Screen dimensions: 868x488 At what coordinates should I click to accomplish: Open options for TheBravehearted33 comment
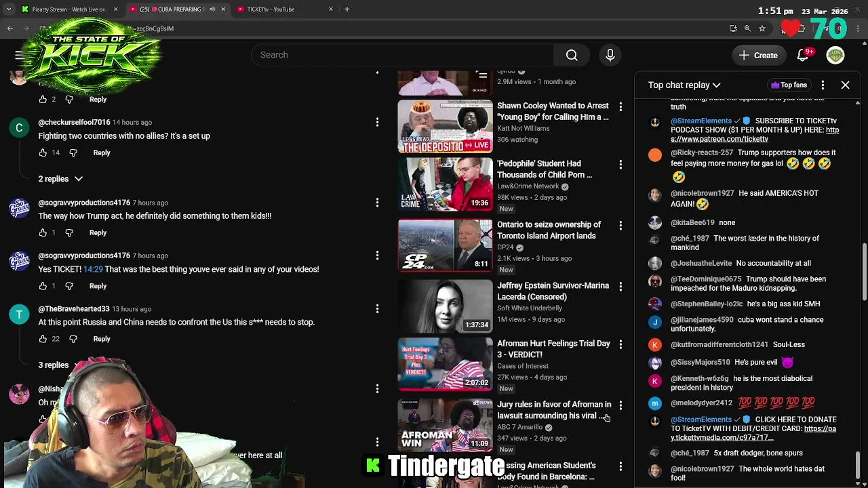tap(377, 309)
